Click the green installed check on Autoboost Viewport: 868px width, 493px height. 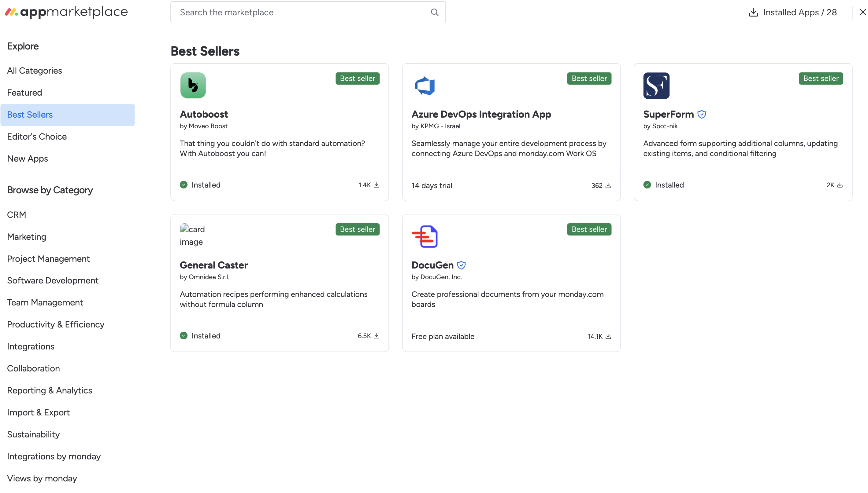[184, 185]
